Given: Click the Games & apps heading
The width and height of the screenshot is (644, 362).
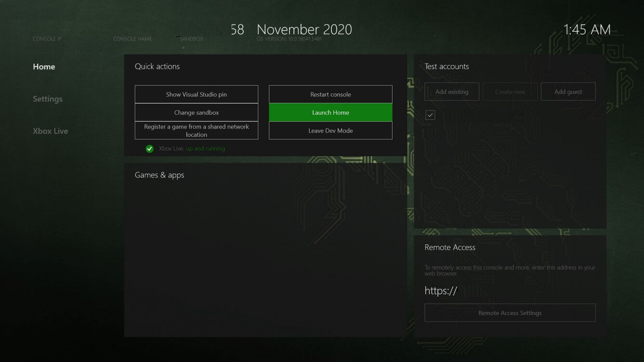Looking at the screenshot, I should pyautogui.click(x=160, y=175).
